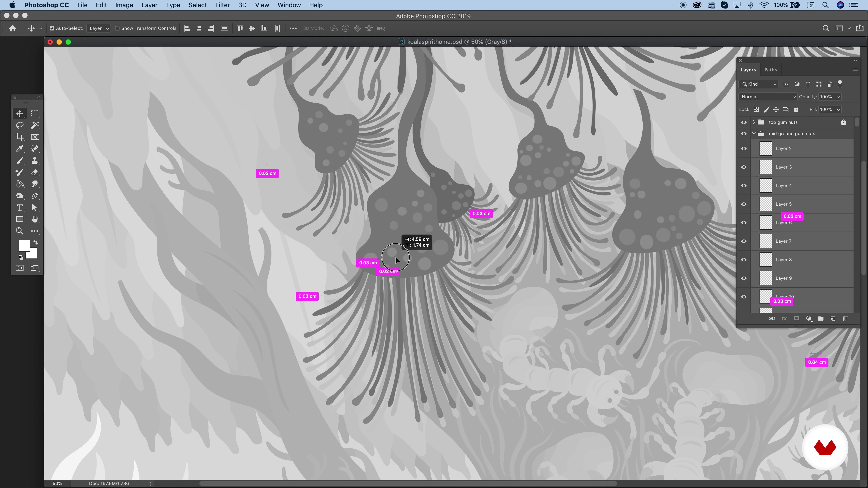Open the Kind filter dropdown
This screenshot has width=868, height=488.
[x=759, y=84]
